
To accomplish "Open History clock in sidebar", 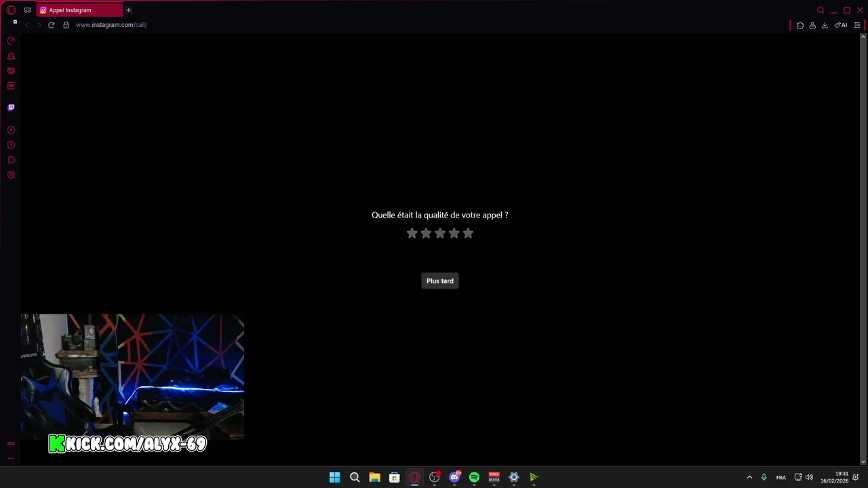I will [11, 145].
